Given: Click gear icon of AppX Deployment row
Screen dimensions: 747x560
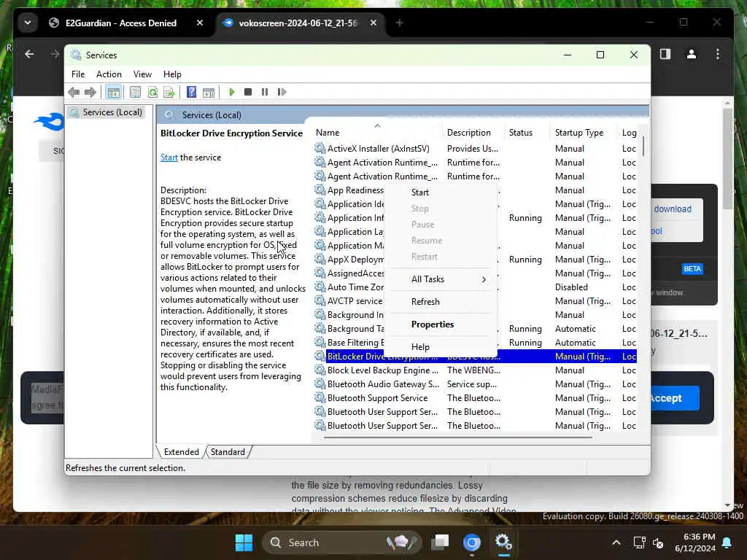Looking at the screenshot, I should tap(320, 260).
